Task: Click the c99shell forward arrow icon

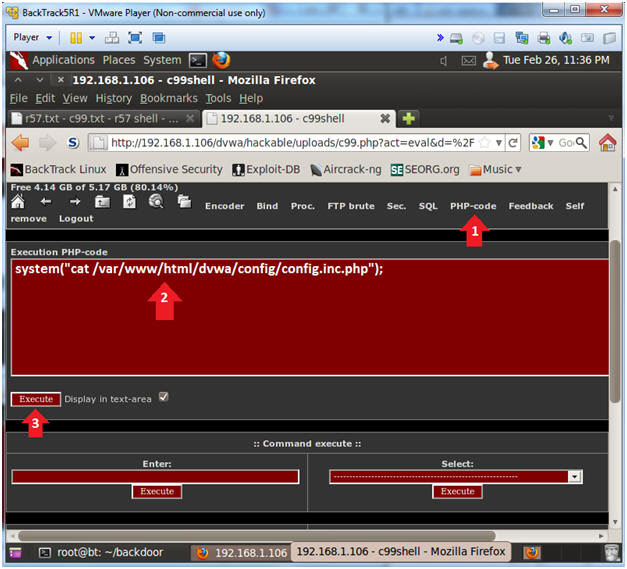Action: click(x=75, y=202)
